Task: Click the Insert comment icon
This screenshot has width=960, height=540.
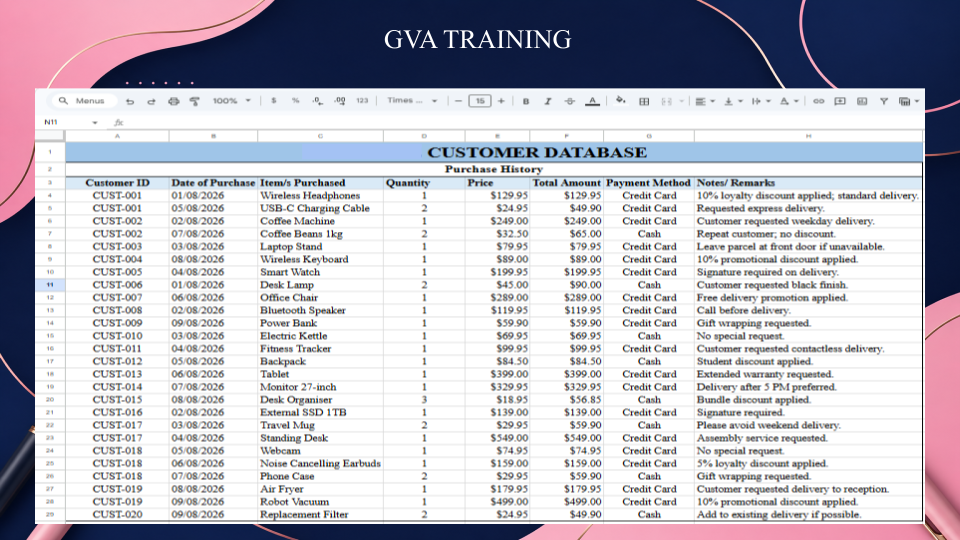Action: click(x=840, y=101)
